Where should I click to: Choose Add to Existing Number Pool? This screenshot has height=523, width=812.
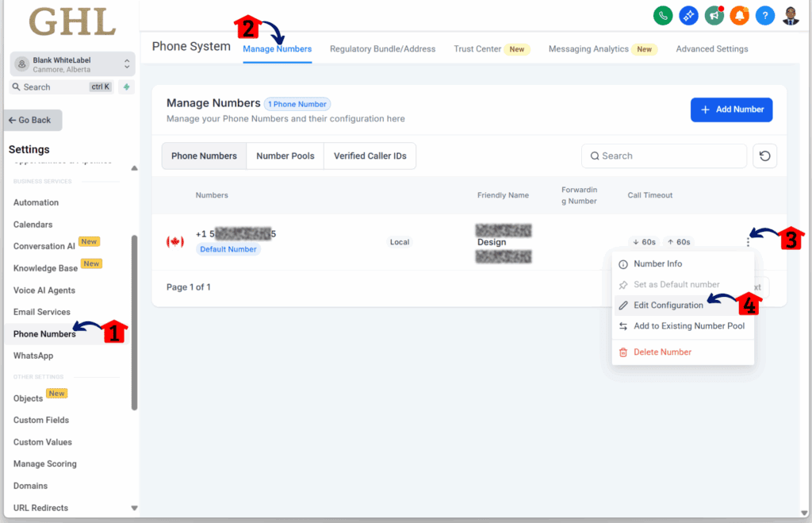click(x=683, y=326)
